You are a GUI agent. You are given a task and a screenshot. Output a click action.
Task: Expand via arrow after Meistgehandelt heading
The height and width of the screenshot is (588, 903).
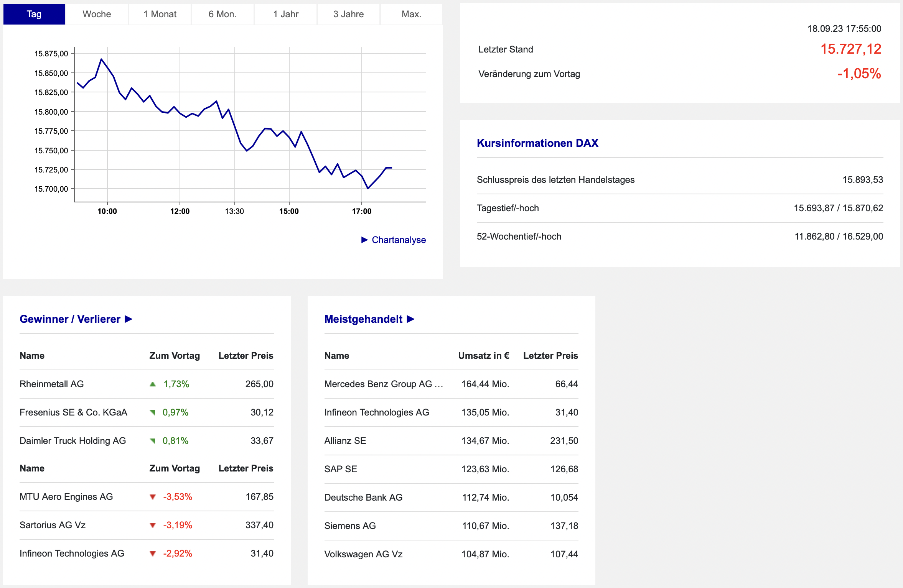(x=411, y=319)
